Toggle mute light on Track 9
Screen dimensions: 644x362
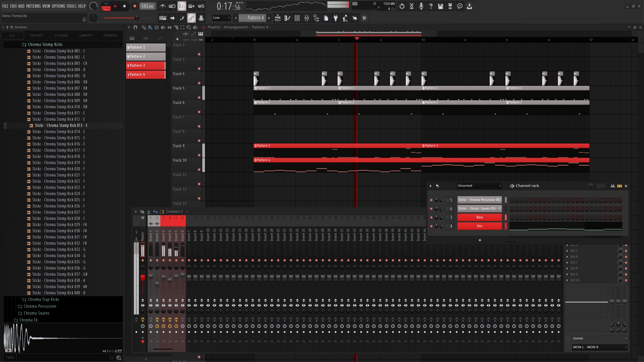point(199,155)
